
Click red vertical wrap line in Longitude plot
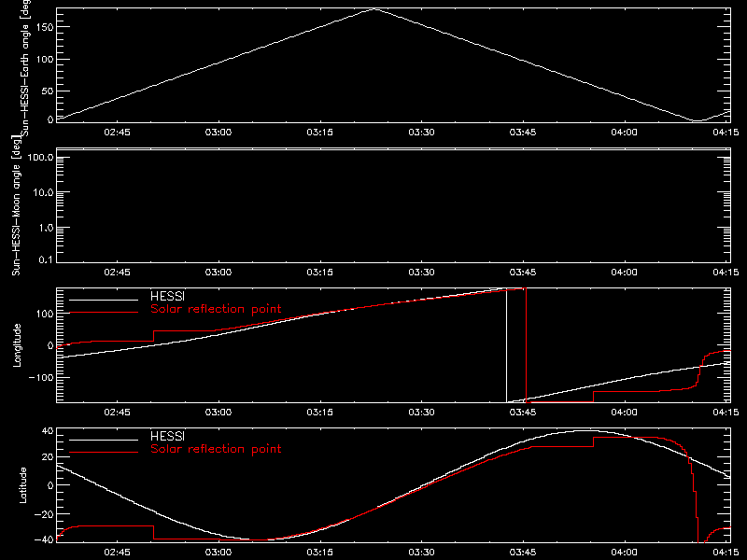point(526,345)
